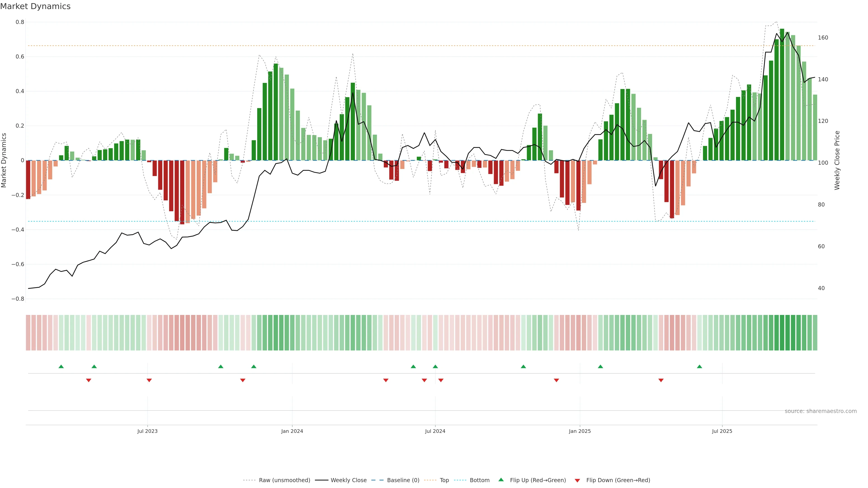Click the 0.8 y-axis tick label
The height and width of the screenshot is (488, 868).
point(20,22)
